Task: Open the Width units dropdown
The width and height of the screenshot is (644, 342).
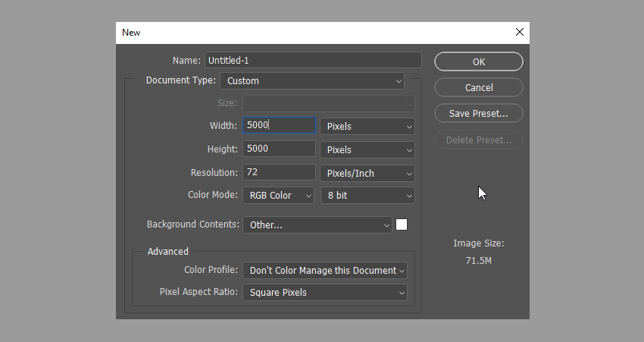Action: [367, 127]
